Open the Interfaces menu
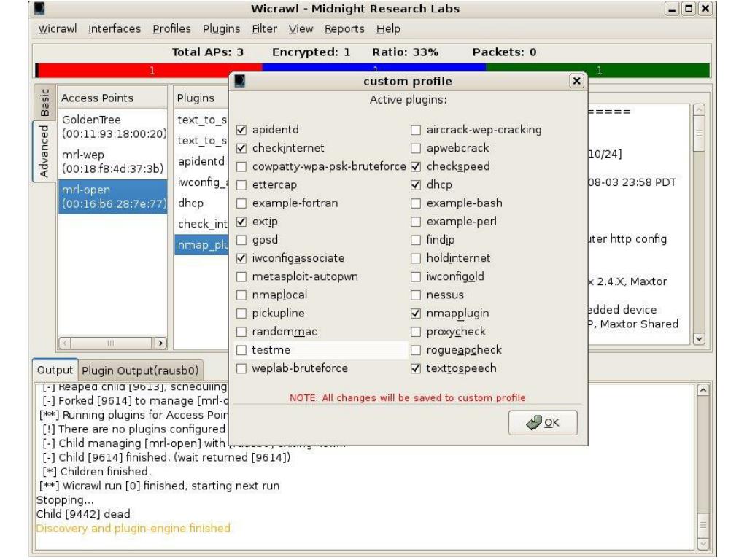The image size is (747, 560). 115,29
